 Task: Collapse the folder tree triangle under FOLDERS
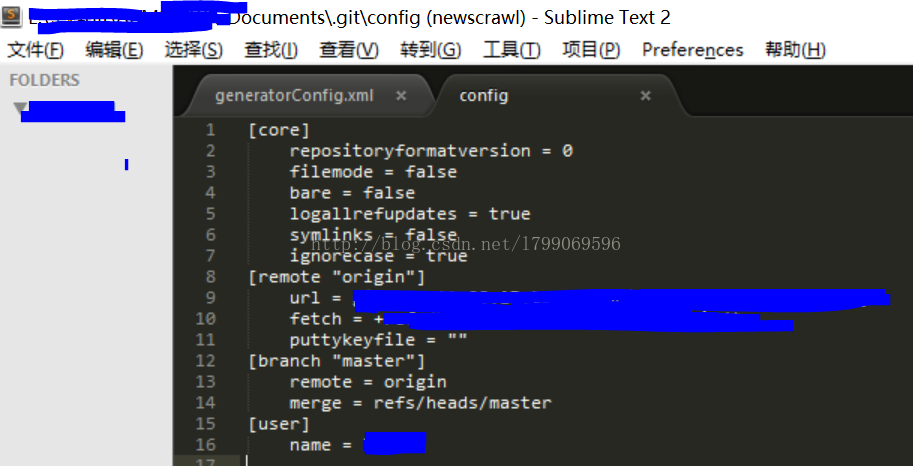click(x=20, y=108)
